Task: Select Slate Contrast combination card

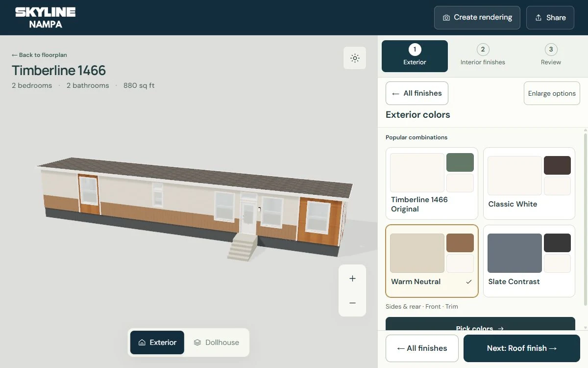Action: [x=529, y=261]
